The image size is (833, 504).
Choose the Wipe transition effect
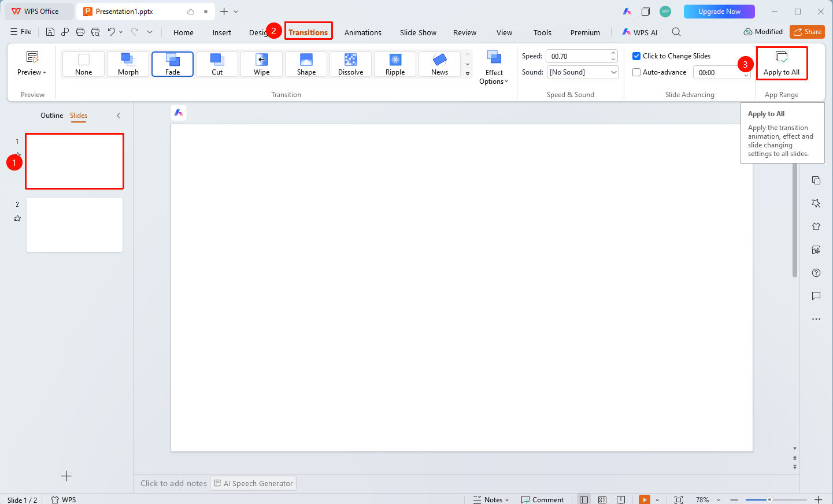pos(261,64)
